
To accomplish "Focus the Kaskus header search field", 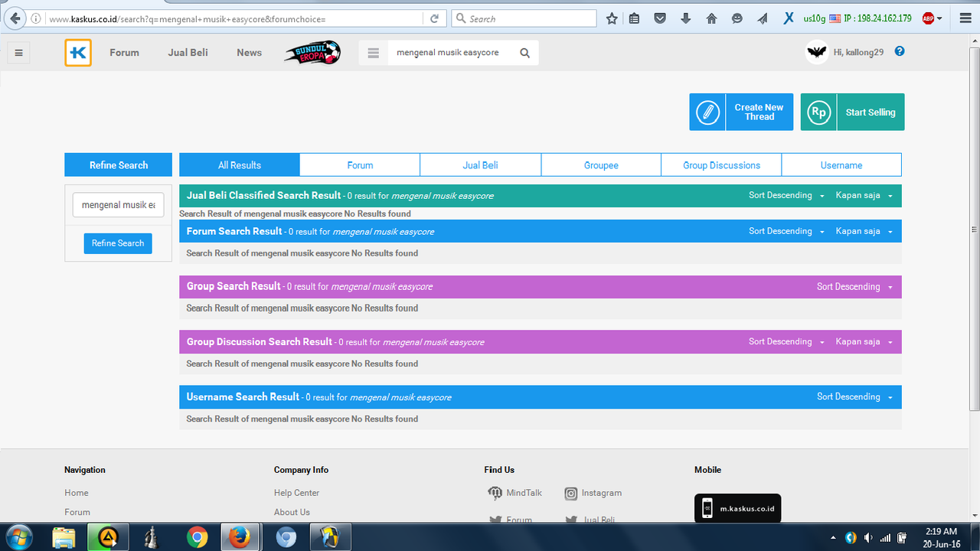I will coord(452,53).
